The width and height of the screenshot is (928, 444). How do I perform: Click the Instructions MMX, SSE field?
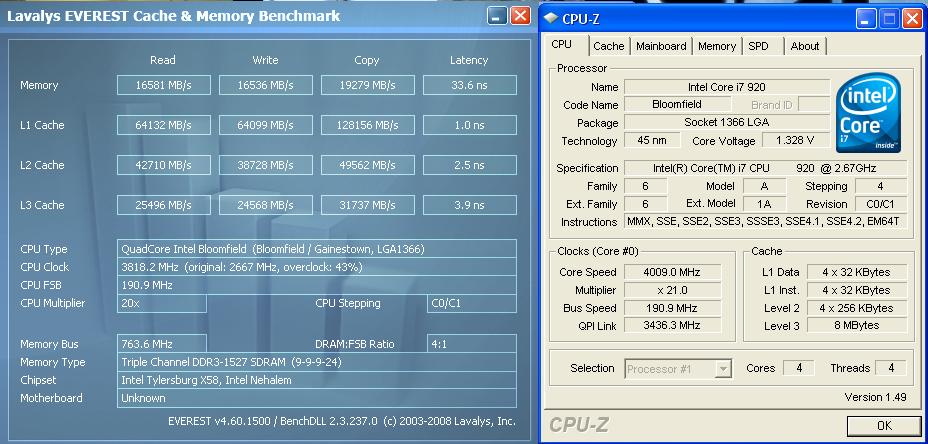tap(765, 222)
